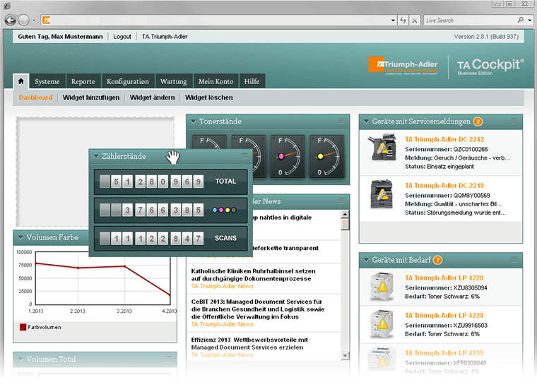Image resolution: width=537 pixels, height=392 pixels.
Task: Open Geräte mit Bedarf menu grip icon
Action: (x=514, y=260)
